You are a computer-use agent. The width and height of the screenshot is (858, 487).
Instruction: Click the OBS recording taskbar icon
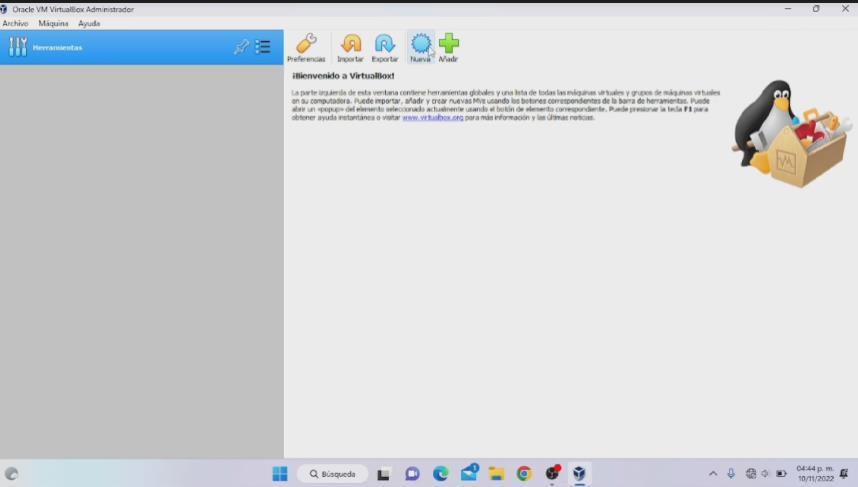[x=553, y=473]
